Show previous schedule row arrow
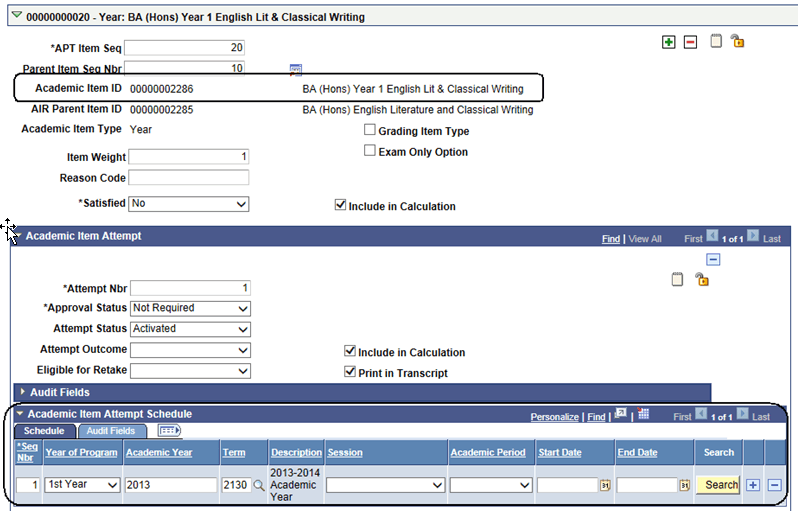Screen dimensions: 802x513 701,414
